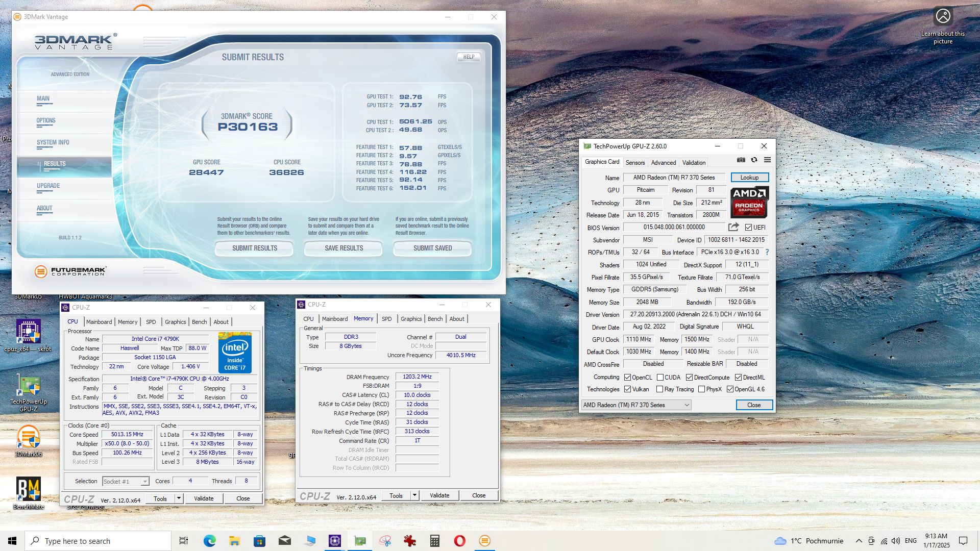Open the Validation tab in GPU-Z
The image size is (980, 551).
click(x=694, y=163)
